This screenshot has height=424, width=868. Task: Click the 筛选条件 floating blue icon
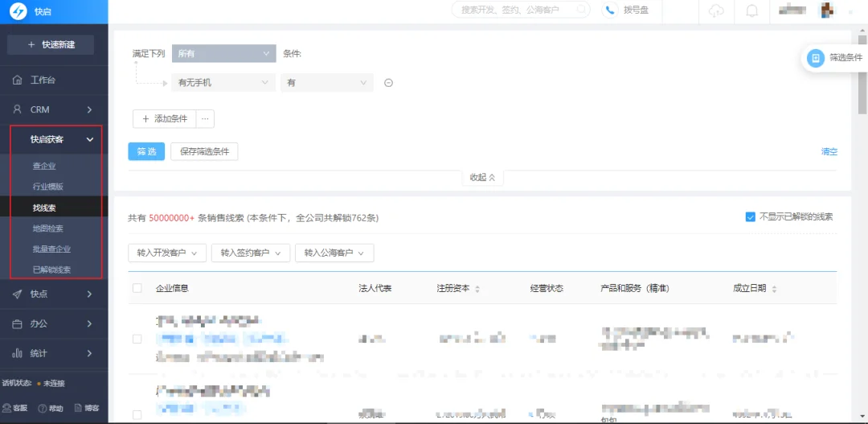tap(816, 58)
